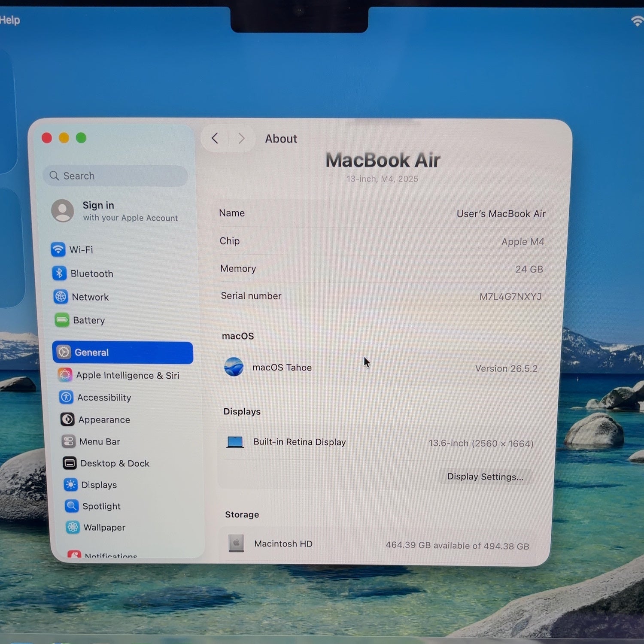Click the Apple Intelligence & Siri icon

tap(65, 375)
